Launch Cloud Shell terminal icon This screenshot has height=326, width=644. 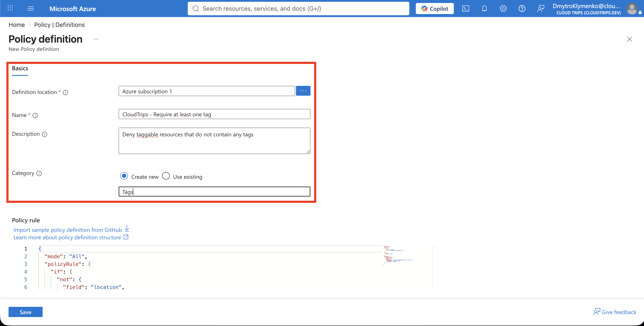pos(466,9)
